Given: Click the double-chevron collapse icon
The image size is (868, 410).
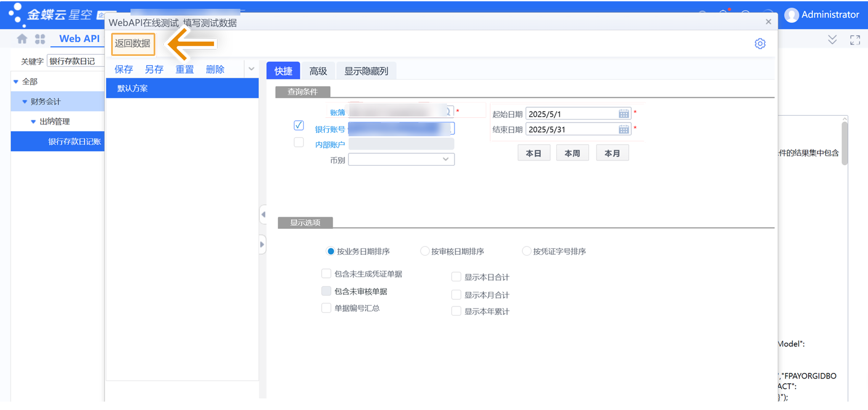Looking at the screenshot, I should tap(832, 40).
